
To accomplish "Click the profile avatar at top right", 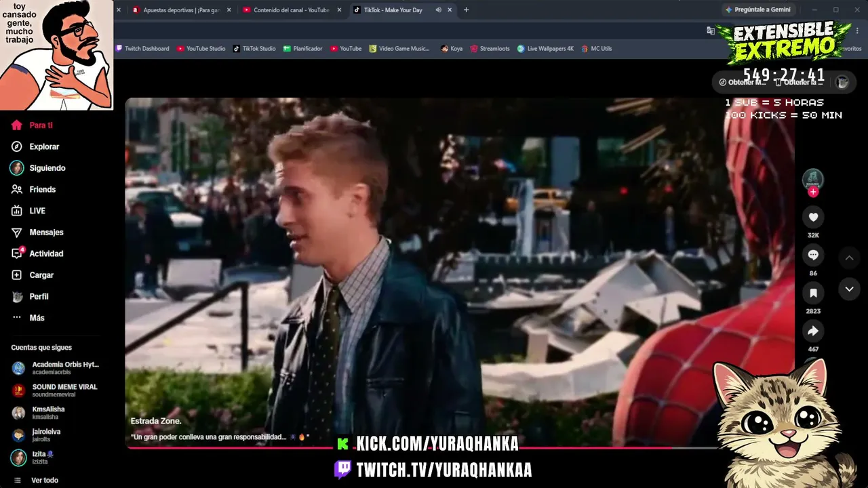I will click(842, 82).
